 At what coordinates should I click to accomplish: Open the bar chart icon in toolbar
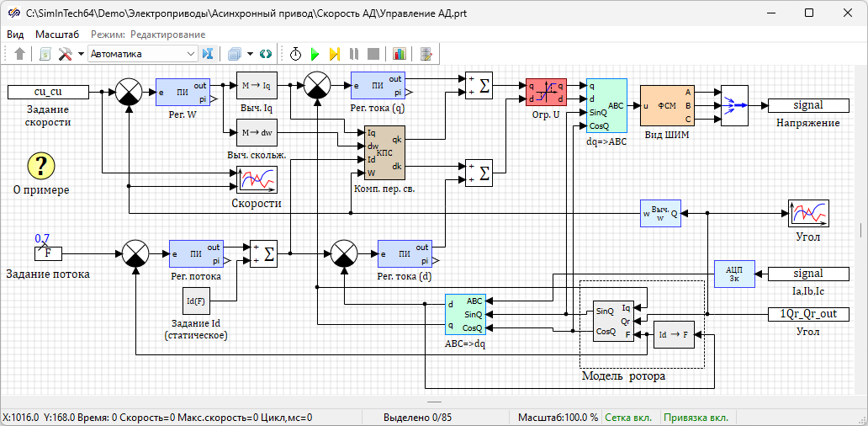point(399,54)
